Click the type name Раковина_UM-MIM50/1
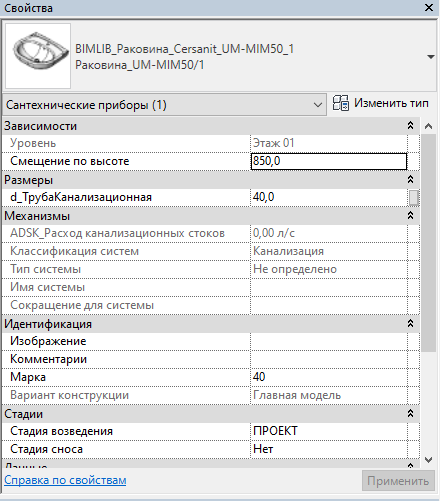Screen dimensions: 440x501 [x=140, y=65]
